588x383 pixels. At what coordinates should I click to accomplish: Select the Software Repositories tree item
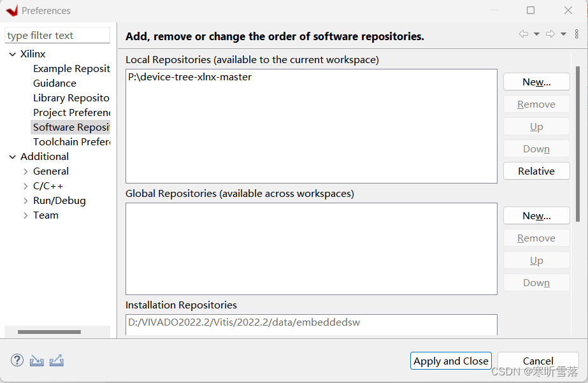click(71, 127)
